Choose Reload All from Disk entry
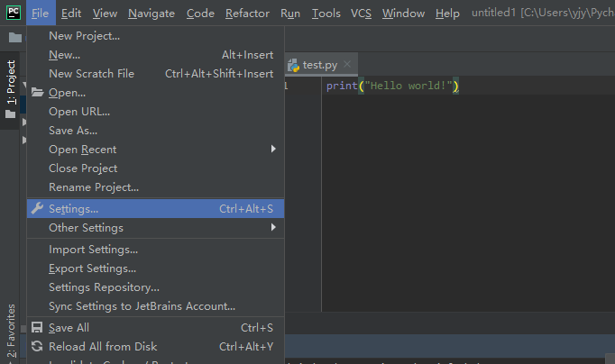Image resolution: width=615 pixels, height=364 pixels. pyautogui.click(x=155, y=346)
